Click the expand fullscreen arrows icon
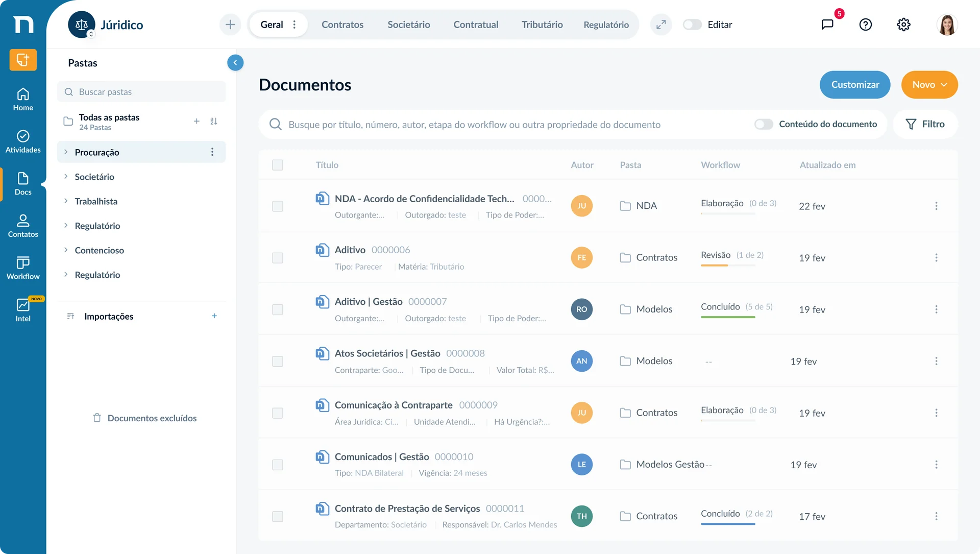 661,25
